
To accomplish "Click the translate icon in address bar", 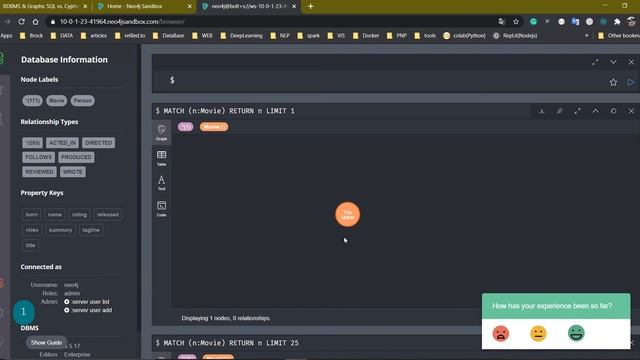I will (502, 22).
